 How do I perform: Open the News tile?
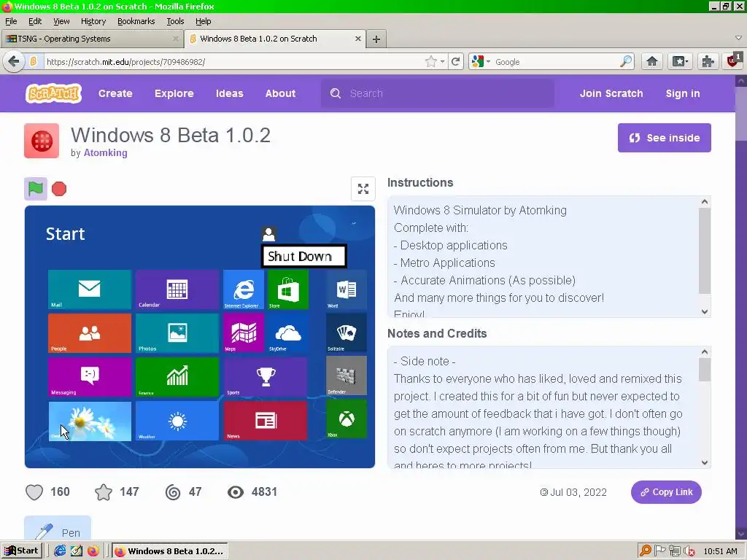click(x=266, y=421)
